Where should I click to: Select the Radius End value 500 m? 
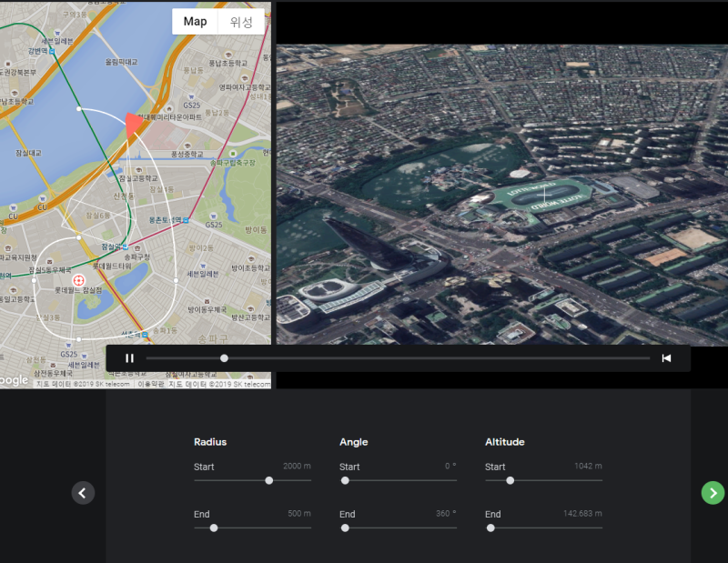click(299, 513)
